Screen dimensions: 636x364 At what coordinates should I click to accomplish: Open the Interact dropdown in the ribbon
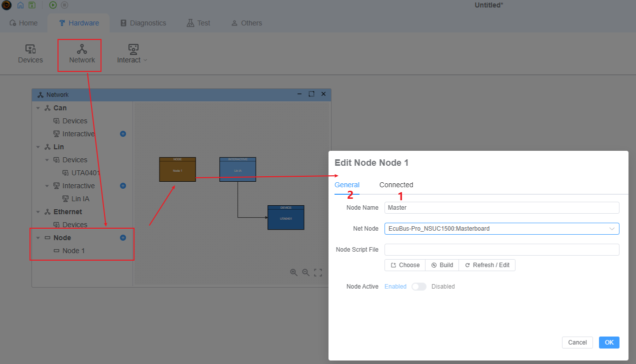tap(132, 54)
